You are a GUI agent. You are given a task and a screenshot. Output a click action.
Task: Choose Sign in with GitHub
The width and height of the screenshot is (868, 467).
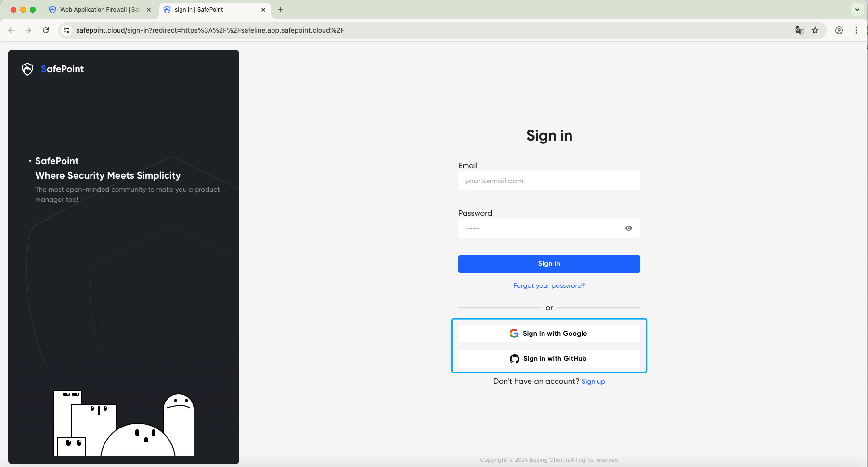549,359
